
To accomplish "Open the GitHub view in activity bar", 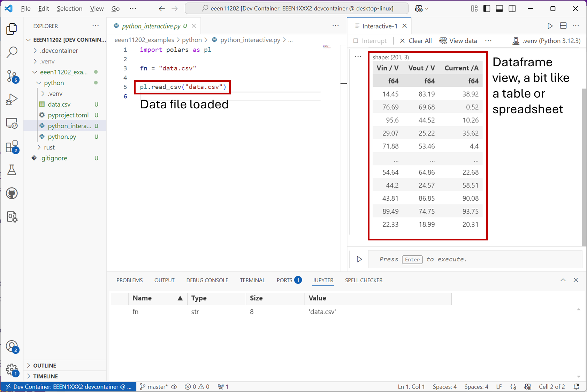I will (12, 193).
